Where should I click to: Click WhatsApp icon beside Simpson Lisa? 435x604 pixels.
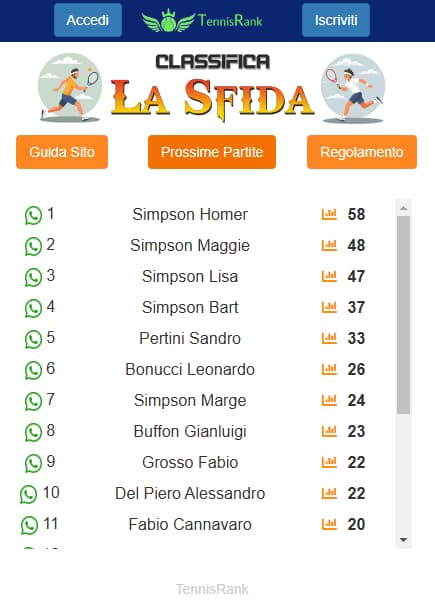pyautogui.click(x=33, y=277)
